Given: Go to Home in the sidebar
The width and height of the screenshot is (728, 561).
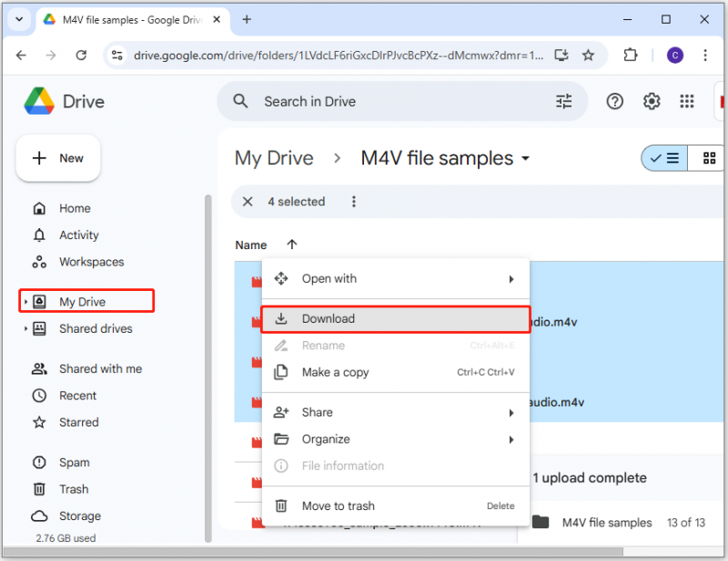Looking at the screenshot, I should pyautogui.click(x=75, y=208).
